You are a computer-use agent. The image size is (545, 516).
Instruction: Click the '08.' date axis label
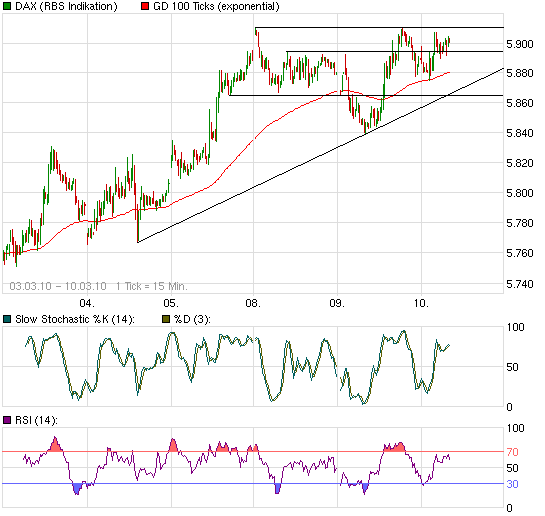(253, 303)
